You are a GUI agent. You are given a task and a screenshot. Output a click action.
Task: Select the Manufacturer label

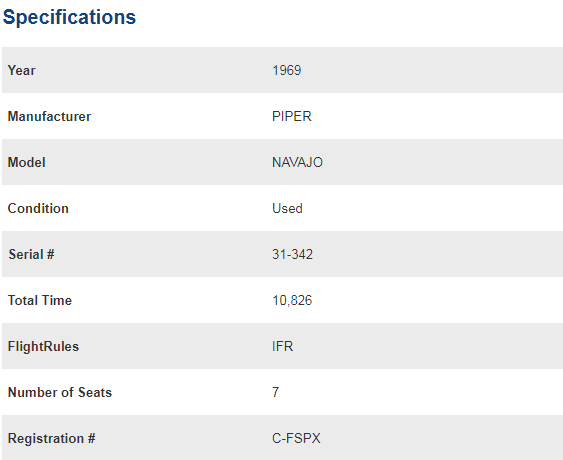click(x=50, y=116)
